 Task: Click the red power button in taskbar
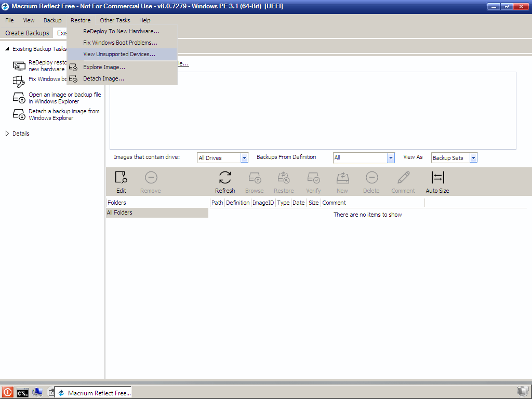coord(7,393)
